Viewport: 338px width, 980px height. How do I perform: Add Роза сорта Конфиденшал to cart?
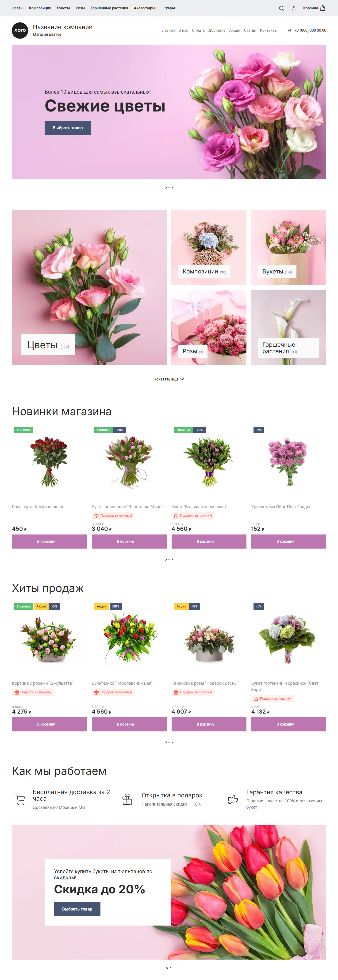[x=50, y=541]
